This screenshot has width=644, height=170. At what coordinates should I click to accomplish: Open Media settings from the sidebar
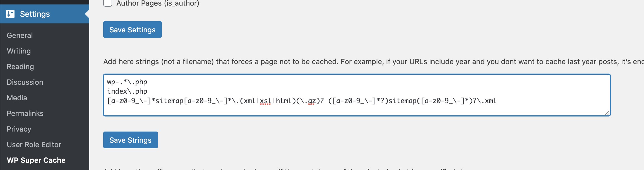[17, 98]
